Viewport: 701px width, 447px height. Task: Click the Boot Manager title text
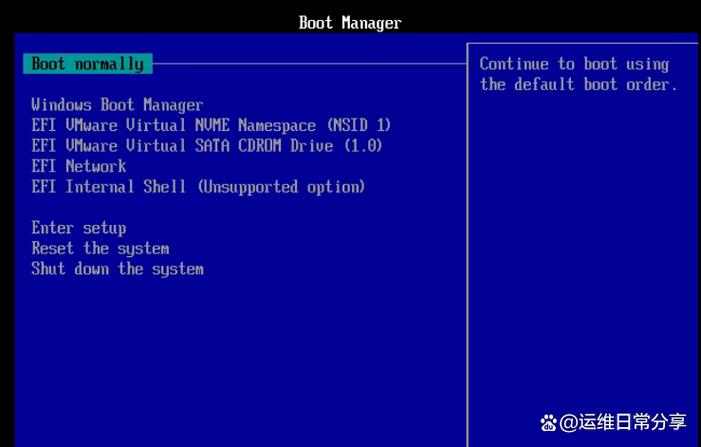pos(350,23)
